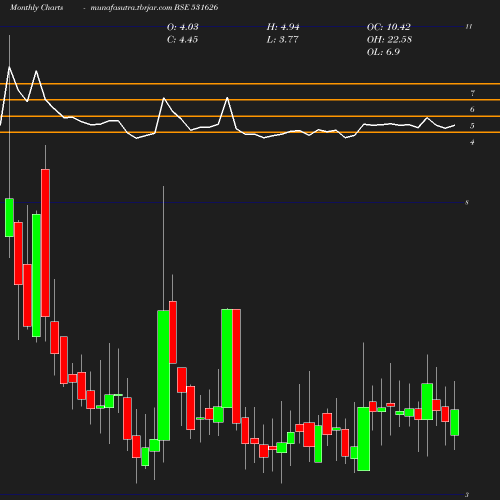Select the high value 'H: 4.94'
500x500 pixels.
point(283,27)
